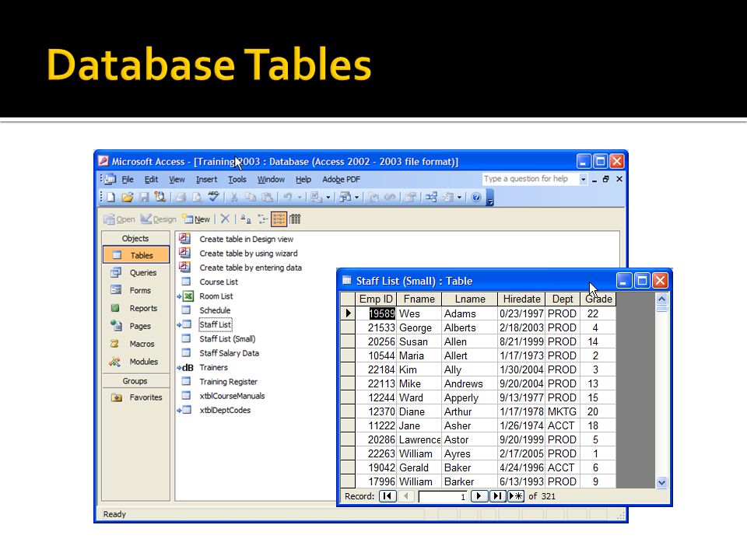
Task: Select Queries in the Objects bar
Action: pos(135,273)
